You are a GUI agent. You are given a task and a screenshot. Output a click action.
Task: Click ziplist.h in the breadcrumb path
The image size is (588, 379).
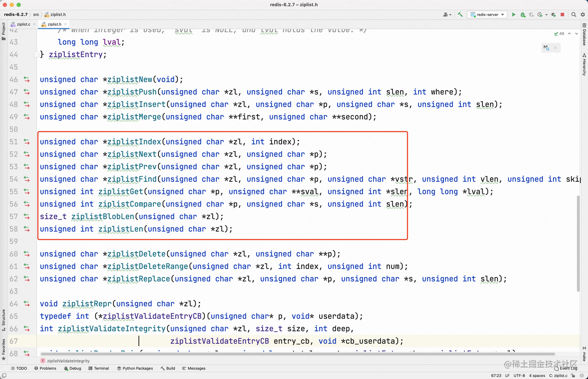[x=55, y=15]
